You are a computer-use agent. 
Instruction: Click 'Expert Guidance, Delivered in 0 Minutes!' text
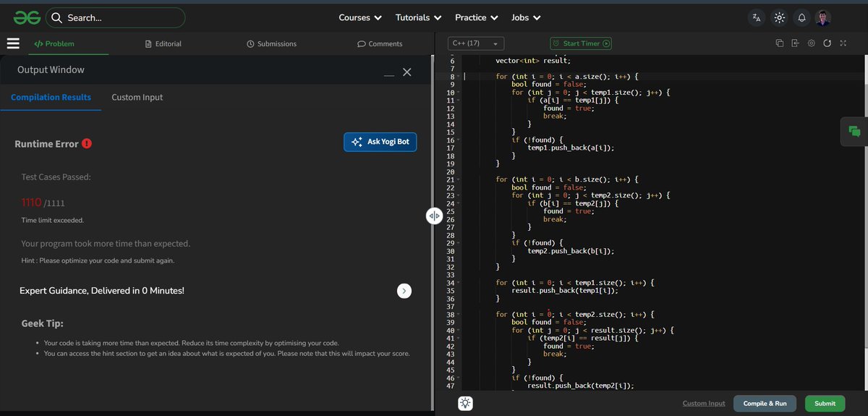(x=102, y=291)
